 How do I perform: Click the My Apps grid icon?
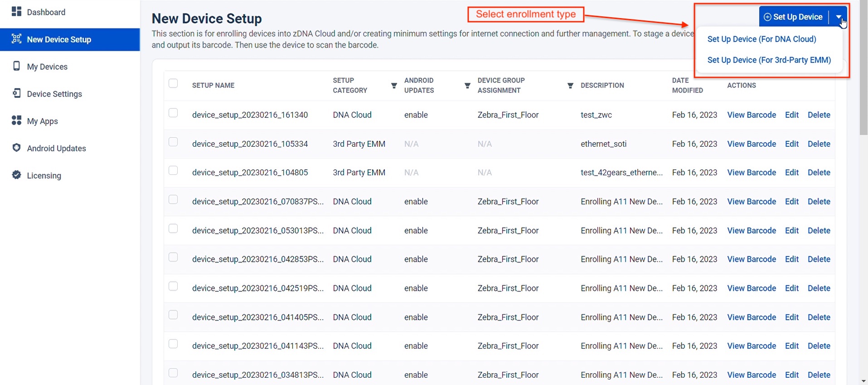coord(16,120)
